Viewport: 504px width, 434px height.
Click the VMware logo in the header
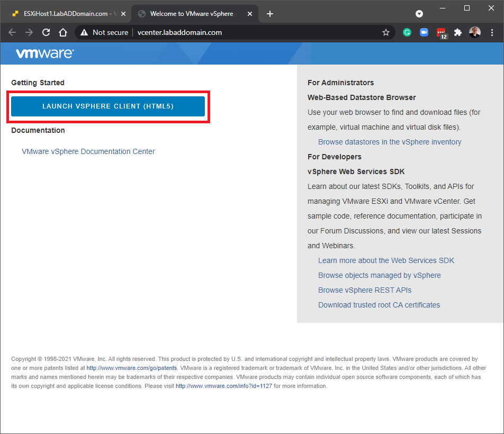click(x=44, y=53)
